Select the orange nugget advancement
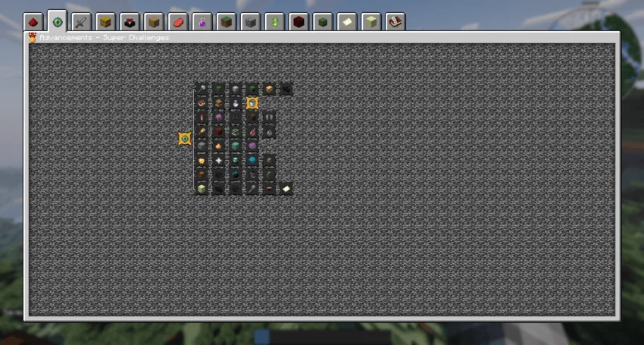This screenshot has height=345, width=644. 218,146
